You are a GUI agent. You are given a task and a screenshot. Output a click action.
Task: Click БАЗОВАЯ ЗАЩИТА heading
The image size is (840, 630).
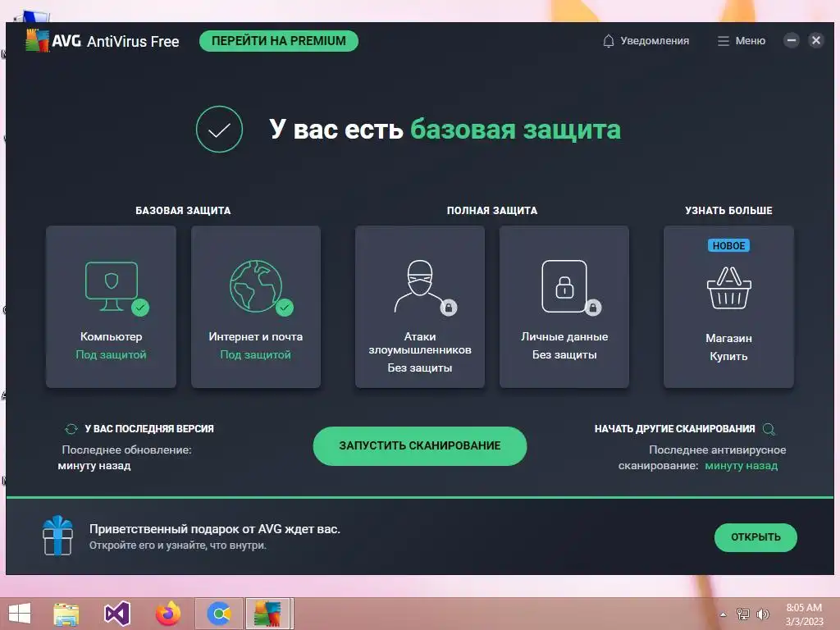[183, 211]
